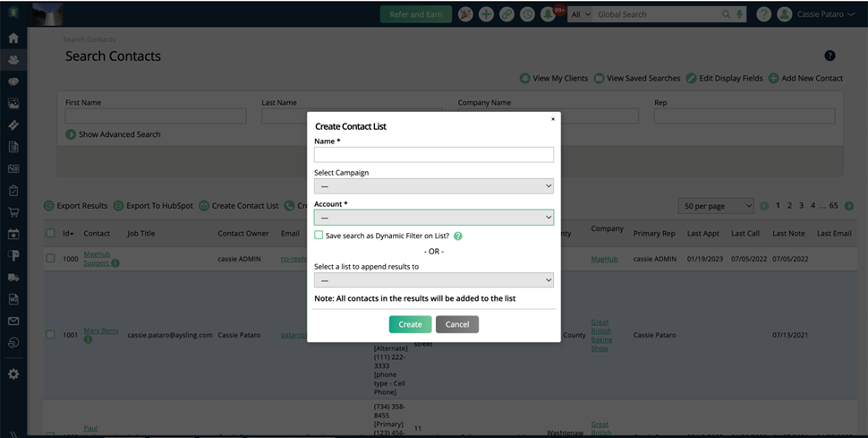Close the Create Contact List dialog
The image size is (868, 438).
pos(552,118)
